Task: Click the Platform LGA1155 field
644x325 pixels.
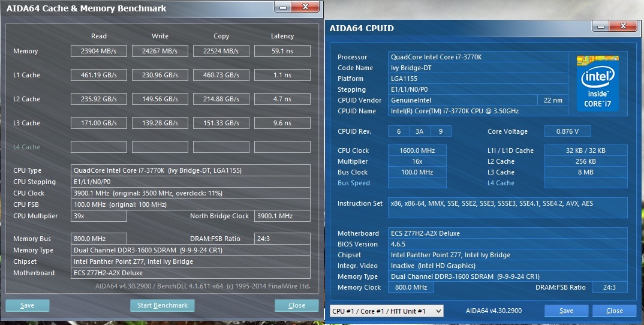Action: (x=478, y=79)
